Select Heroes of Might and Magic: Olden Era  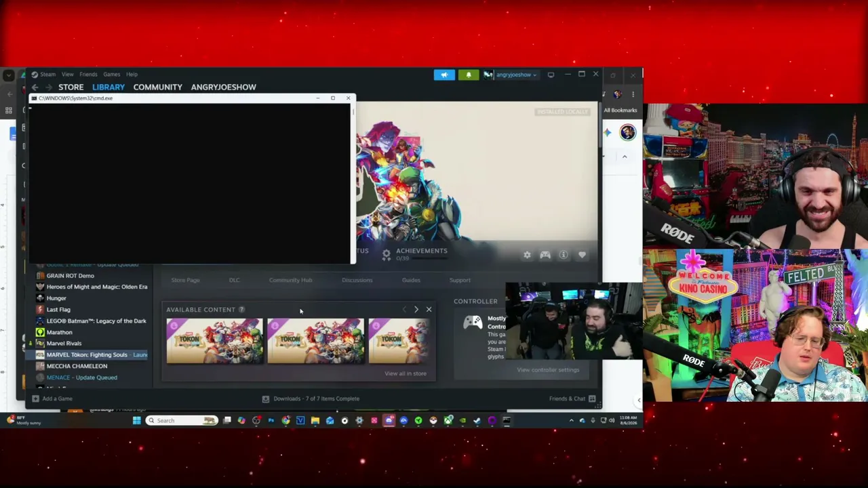(x=97, y=287)
